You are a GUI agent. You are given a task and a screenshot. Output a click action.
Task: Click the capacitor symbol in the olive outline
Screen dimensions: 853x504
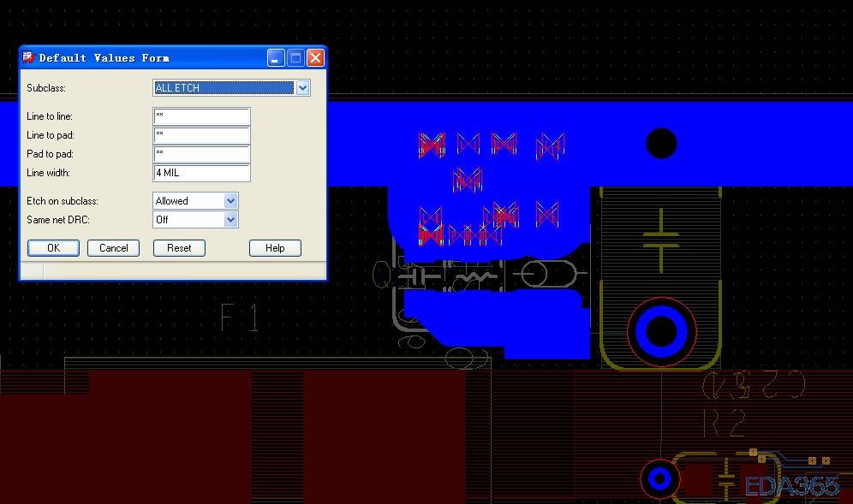661,240
